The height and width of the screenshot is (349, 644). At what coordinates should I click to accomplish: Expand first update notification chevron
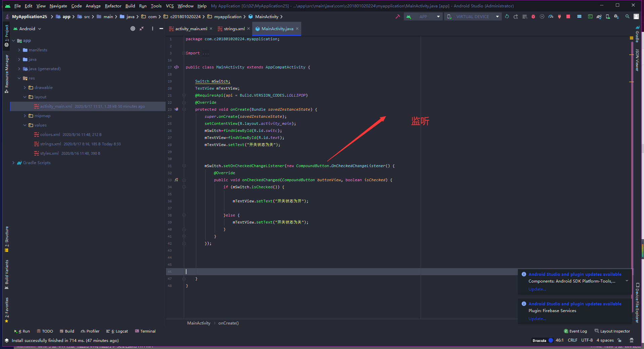[x=627, y=281]
